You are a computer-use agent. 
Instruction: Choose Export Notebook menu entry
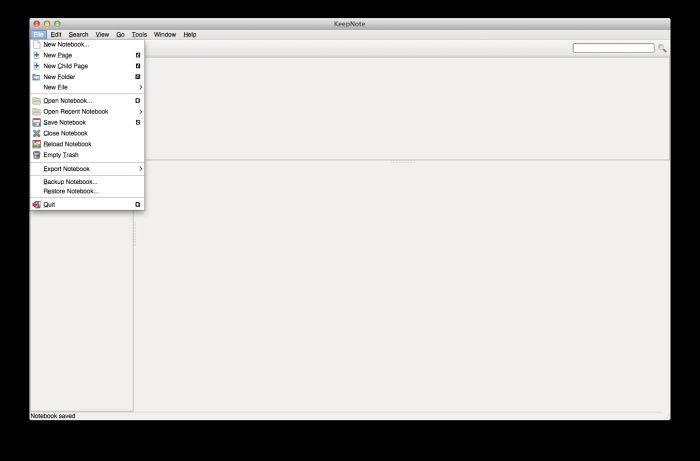[x=87, y=169]
